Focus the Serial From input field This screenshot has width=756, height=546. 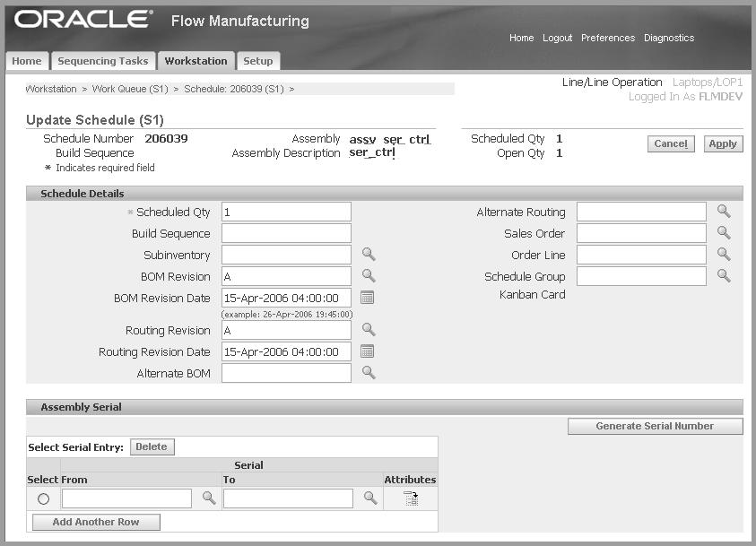tap(126, 498)
